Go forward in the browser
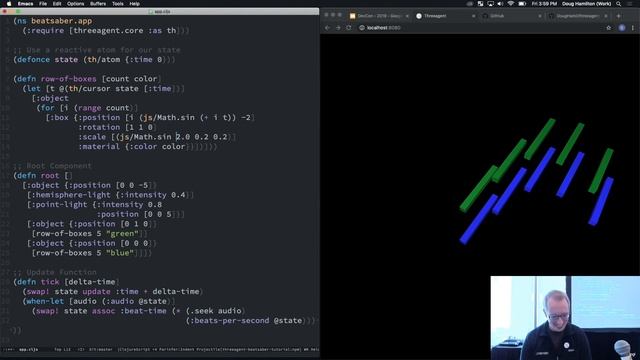 point(338,28)
